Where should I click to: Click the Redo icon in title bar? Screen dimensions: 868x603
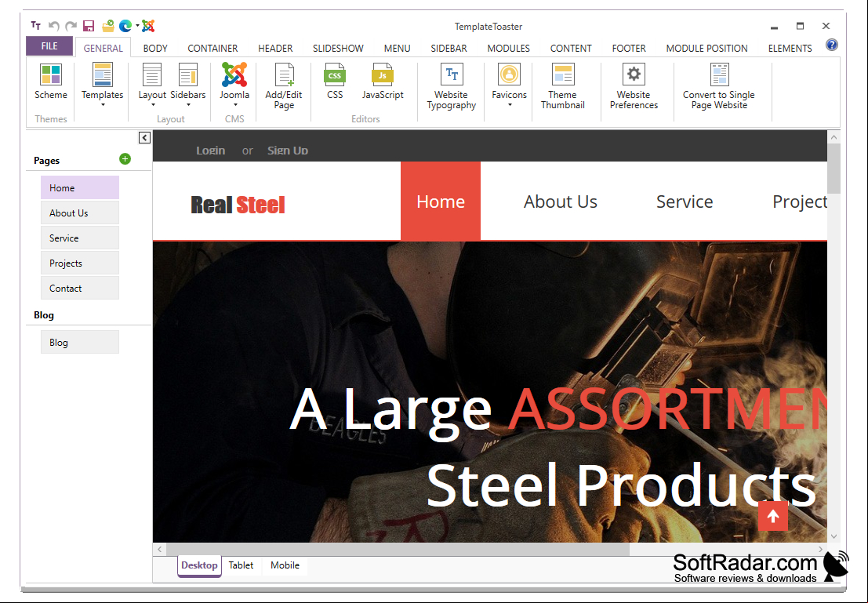click(x=71, y=25)
